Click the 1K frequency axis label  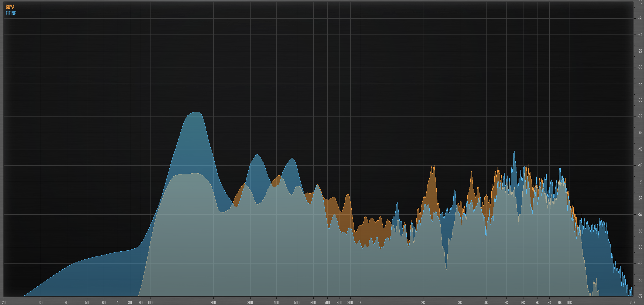pyautogui.click(x=359, y=303)
